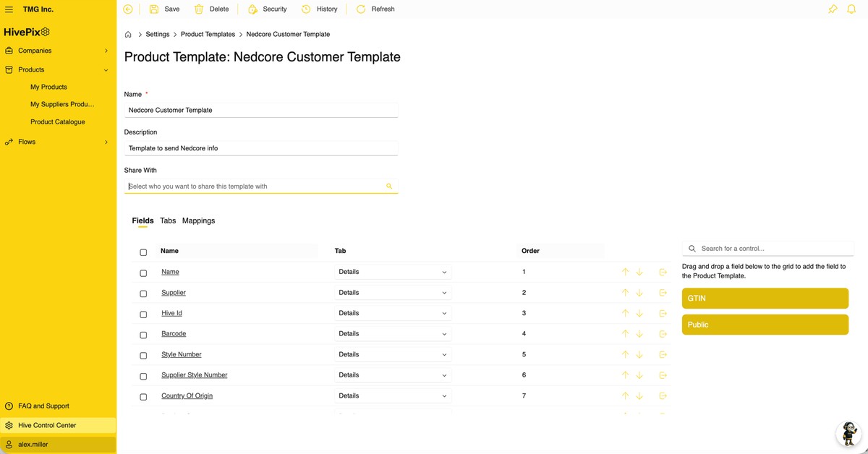Check the Name row checkbox
Screen dimensions: 868x454
(143, 273)
